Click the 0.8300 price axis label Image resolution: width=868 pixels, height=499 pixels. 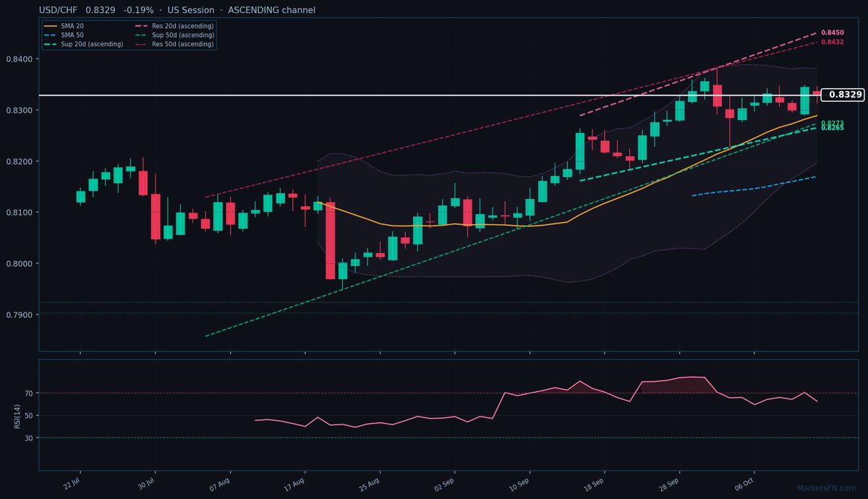point(20,111)
